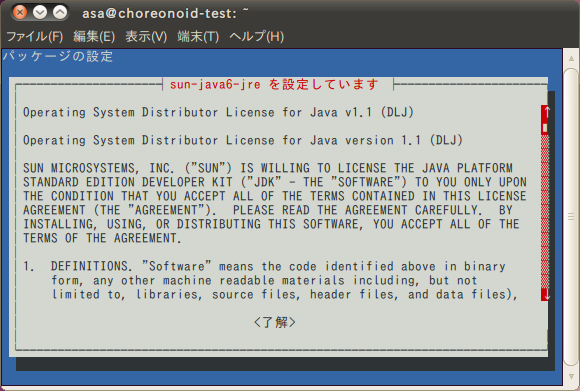580x391 pixels.
Task: Click the line 'TERMS OF THE AGREEMENT.'
Action: [102, 238]
